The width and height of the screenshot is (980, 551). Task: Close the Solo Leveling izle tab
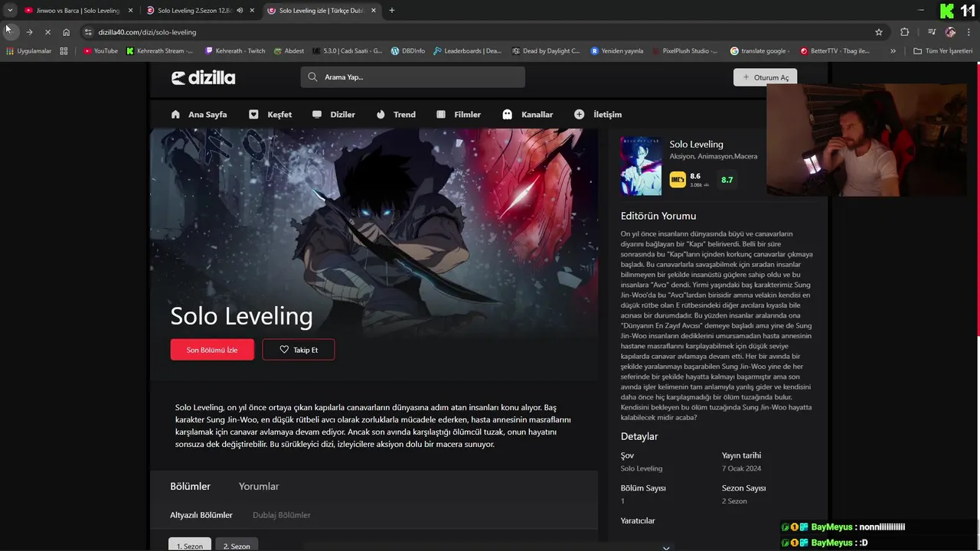[373, 11]
